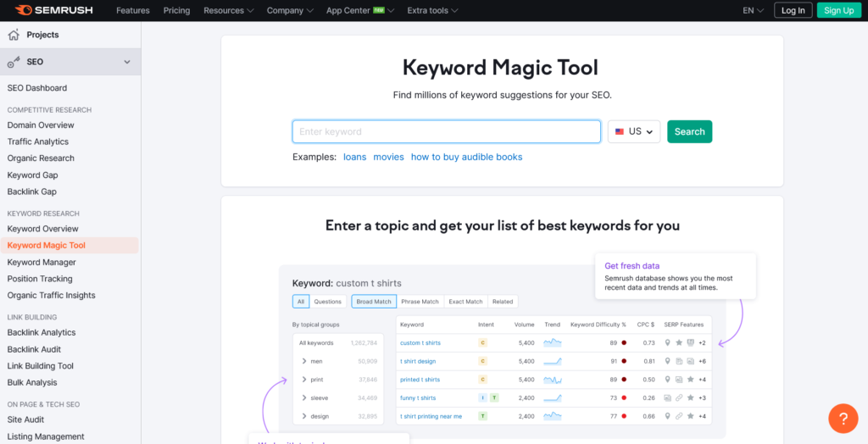Open the orange help question mark button
This screenshot has height=444, width=868.
click(843, 419)
